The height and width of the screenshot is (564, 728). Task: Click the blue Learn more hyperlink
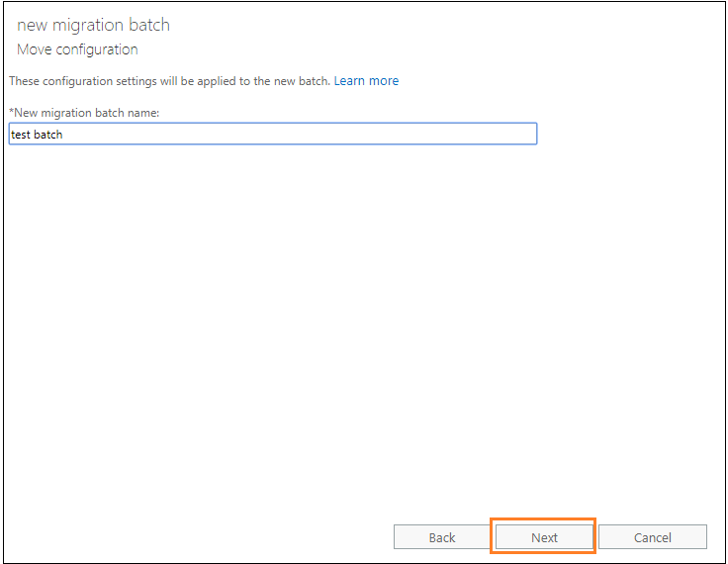pyautogui.click(x=366, y=81)
